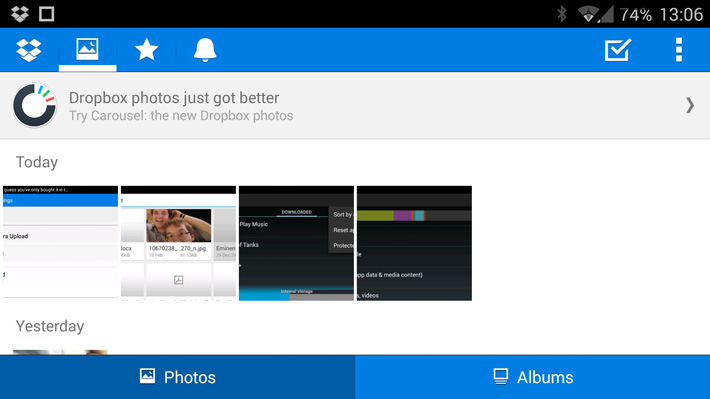Open the Play Music 'Sort by' screenshot thumbnail
Viewport: 710px width, 399px height.
pos(296,243)
